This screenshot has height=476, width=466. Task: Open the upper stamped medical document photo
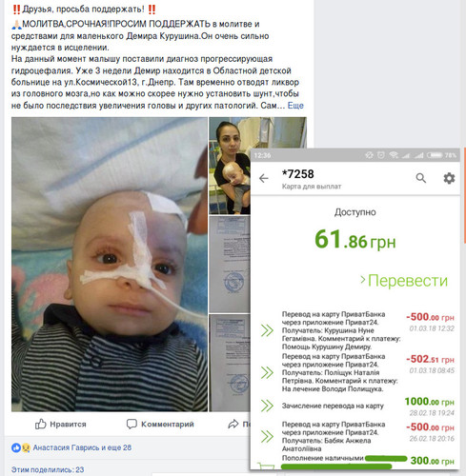point(230,265)
